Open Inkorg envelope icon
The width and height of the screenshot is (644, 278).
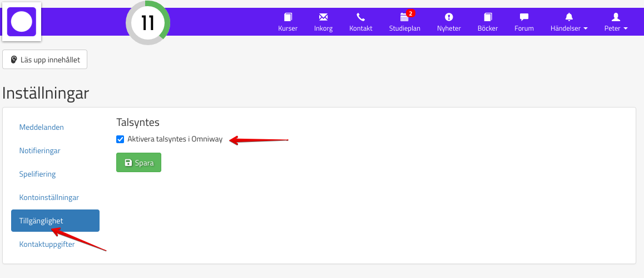coord(323,17)
